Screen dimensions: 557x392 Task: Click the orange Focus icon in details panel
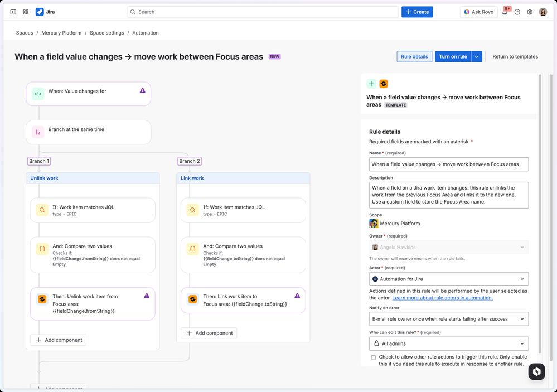coord(383,84)
